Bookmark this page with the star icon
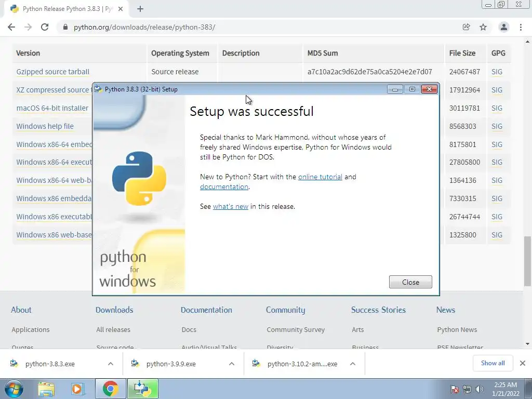 [x=483, y=27]
